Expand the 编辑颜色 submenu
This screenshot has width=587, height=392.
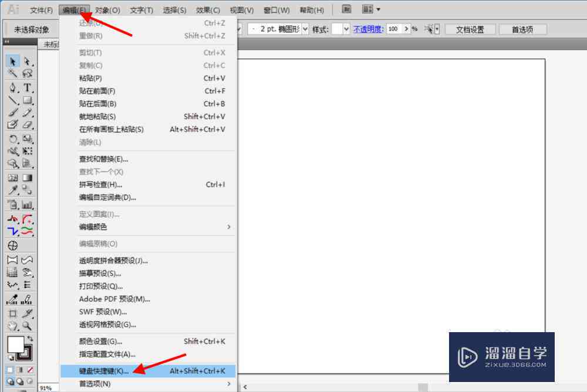point(228,227)
